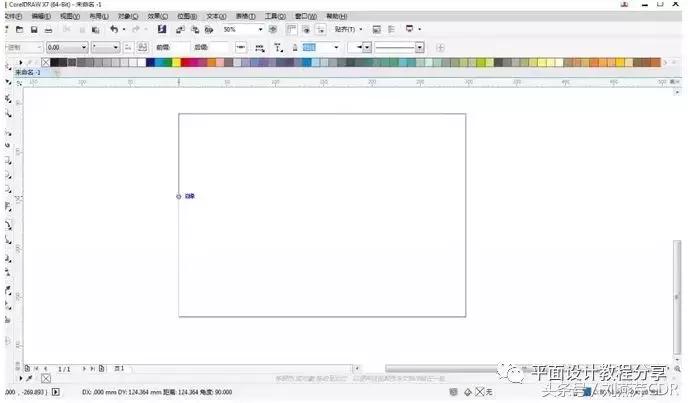This screenshot has width=688, height=403.
Task: Open the 布局(L) Layout menu
Action: pos(99,16)
